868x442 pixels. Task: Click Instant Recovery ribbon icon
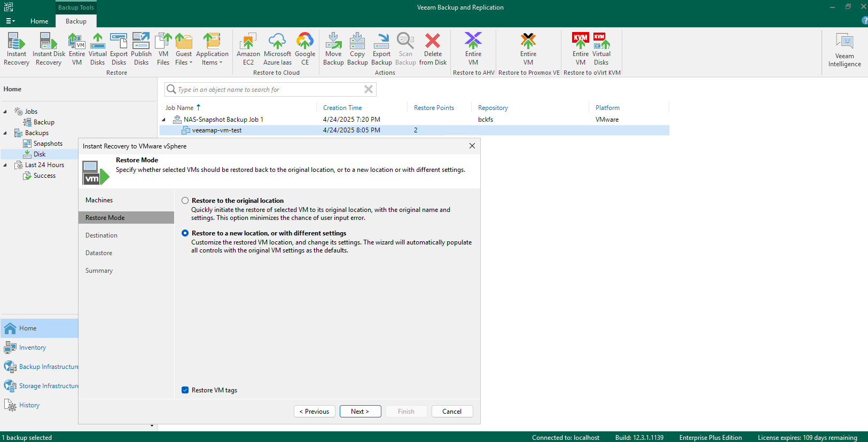[x=17, y=49]
